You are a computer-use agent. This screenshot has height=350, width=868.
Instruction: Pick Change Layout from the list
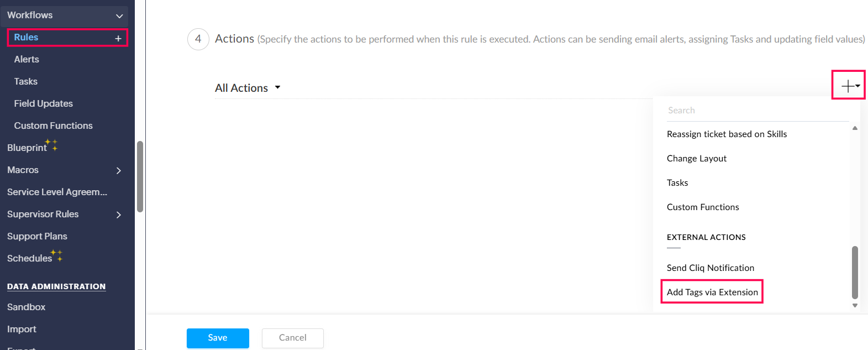696,159
